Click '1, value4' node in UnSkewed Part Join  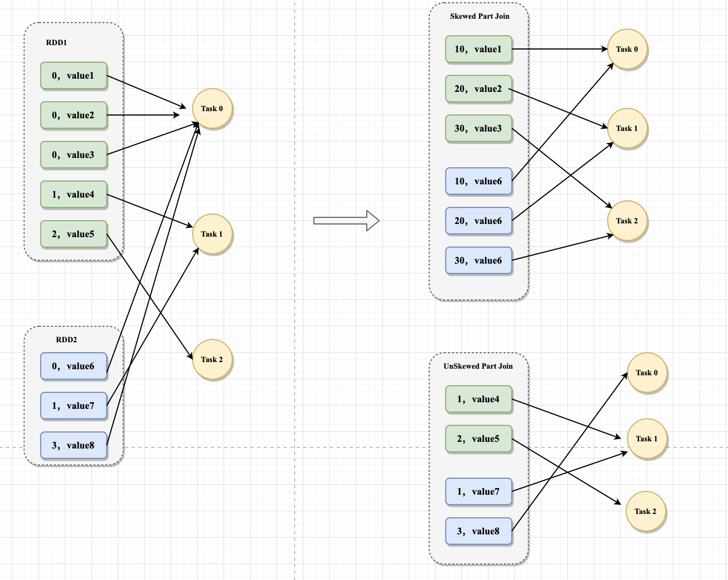[x=479, y=399]
